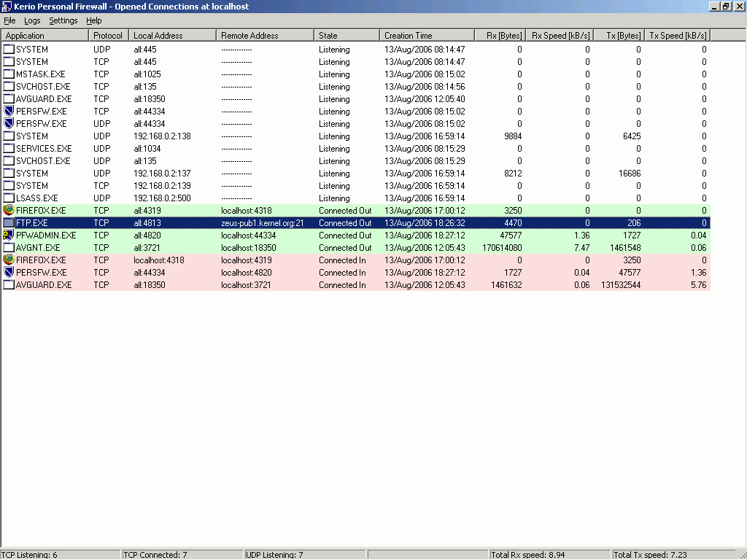Click the SVCHOST.EXE UDP row icon
Screen dimensions: 747x560
tap(9, 160)
